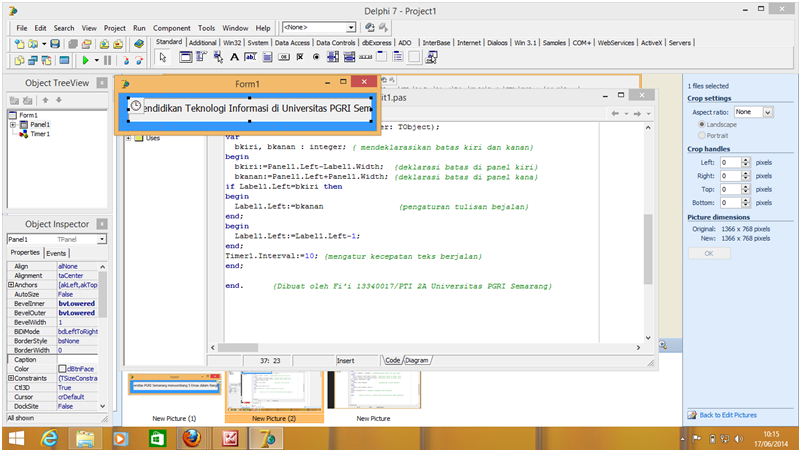Switch to the Events tab in Object Inspector

[56, 253]
